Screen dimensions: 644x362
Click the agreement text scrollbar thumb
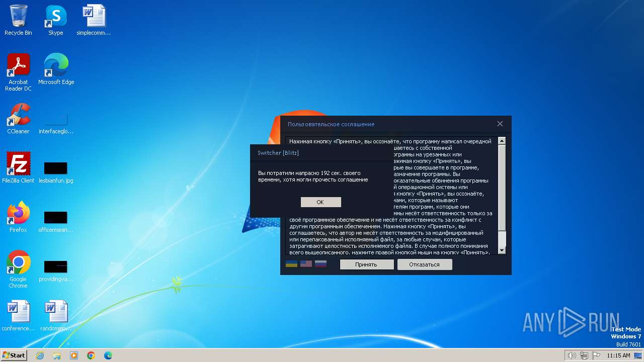(502, 189)
